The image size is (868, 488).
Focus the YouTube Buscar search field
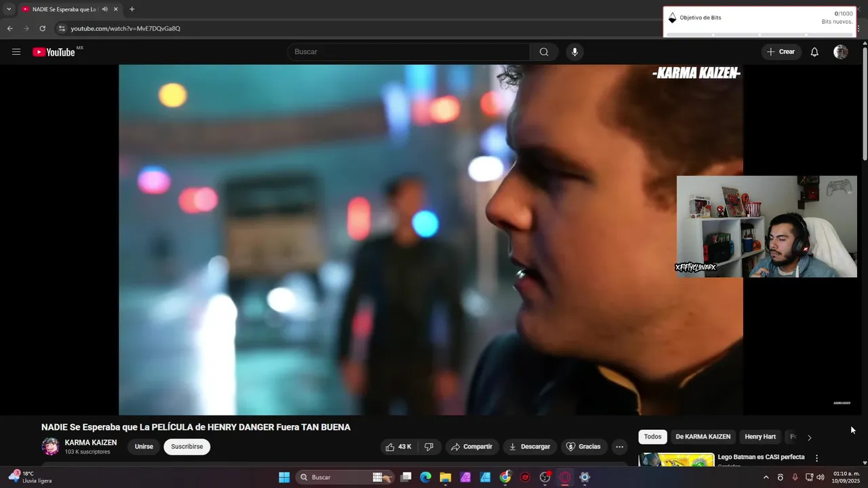coord(409,52)
